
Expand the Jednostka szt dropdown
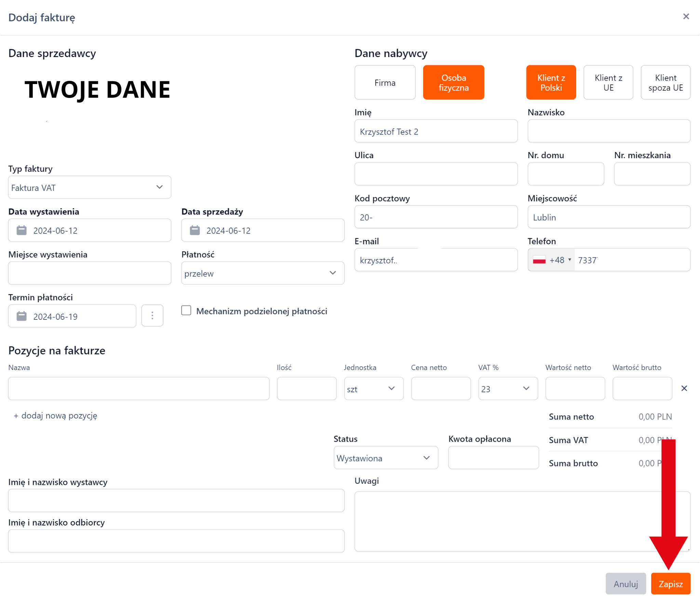pos(373,389)
